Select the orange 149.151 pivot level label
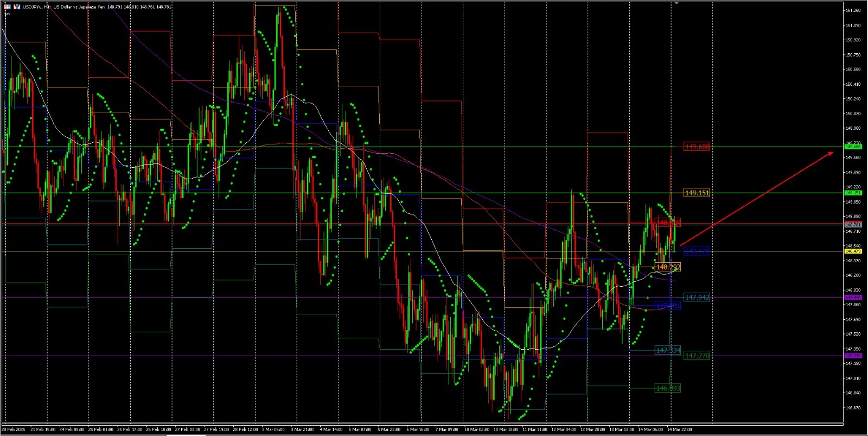 pyautogui.click(x=697, y=193)
